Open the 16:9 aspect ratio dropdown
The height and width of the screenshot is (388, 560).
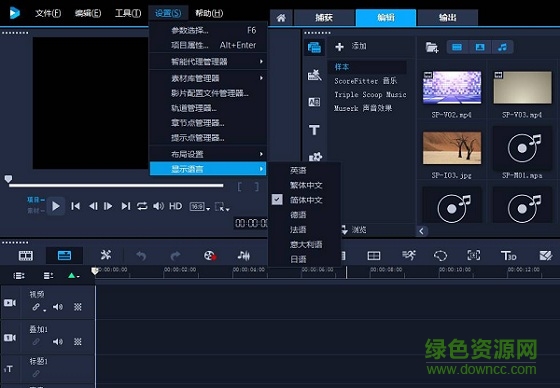click(x=200, y=207)
